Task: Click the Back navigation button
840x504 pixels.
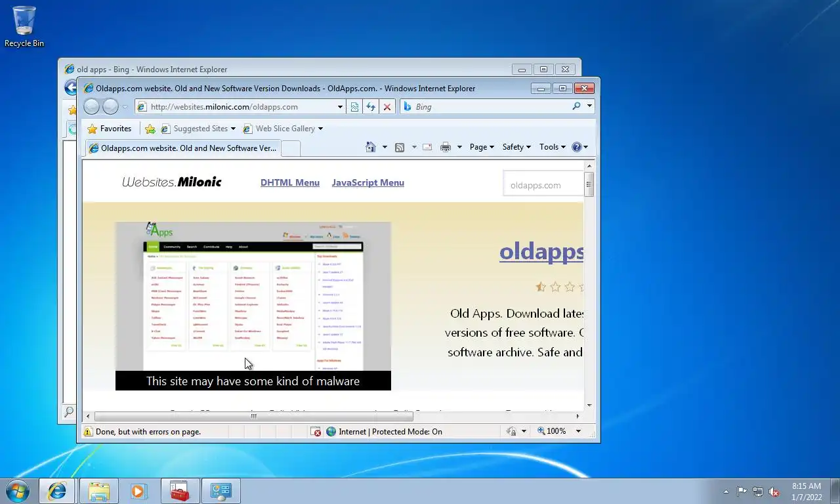Action: [x=92, y=106]
